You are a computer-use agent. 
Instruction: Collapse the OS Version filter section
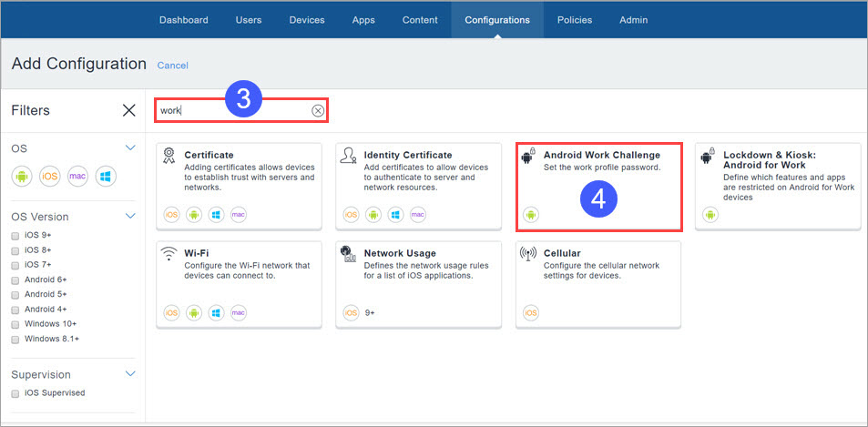click(x=130, y=217)
